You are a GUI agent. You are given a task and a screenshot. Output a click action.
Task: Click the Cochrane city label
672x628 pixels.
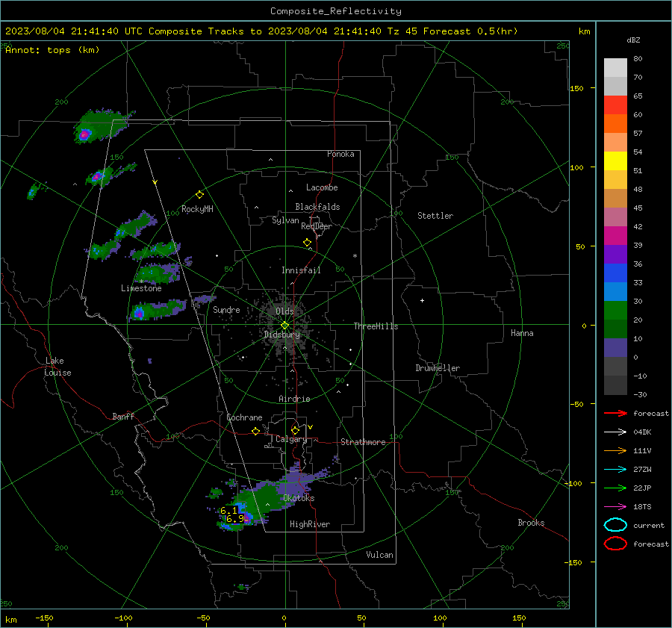point(244,417)
